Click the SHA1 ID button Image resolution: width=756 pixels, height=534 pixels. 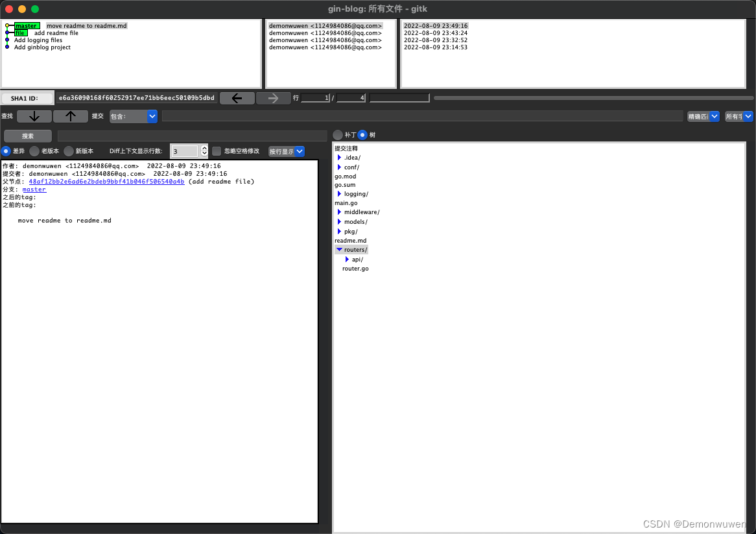tap(27, 97)
